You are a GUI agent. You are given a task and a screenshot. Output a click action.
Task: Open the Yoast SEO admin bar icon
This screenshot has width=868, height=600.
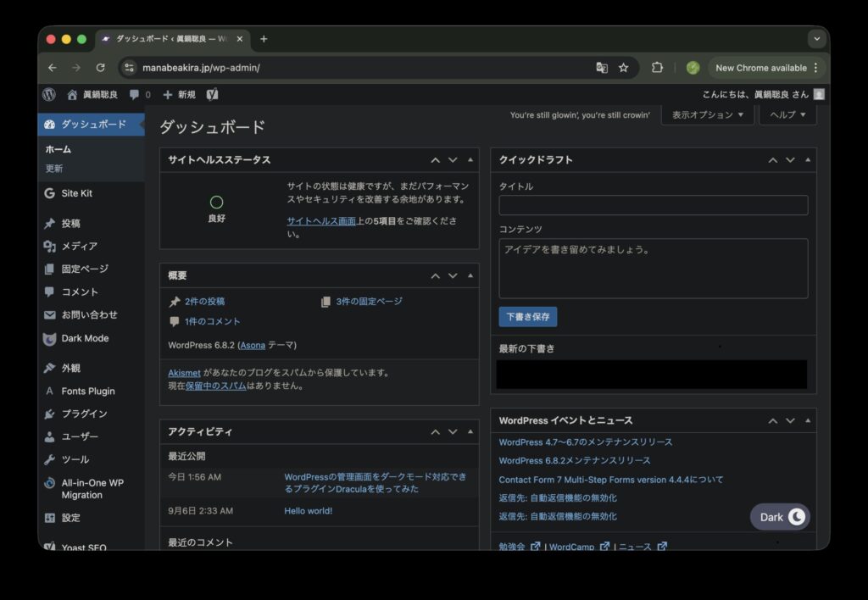pos(213,94)
